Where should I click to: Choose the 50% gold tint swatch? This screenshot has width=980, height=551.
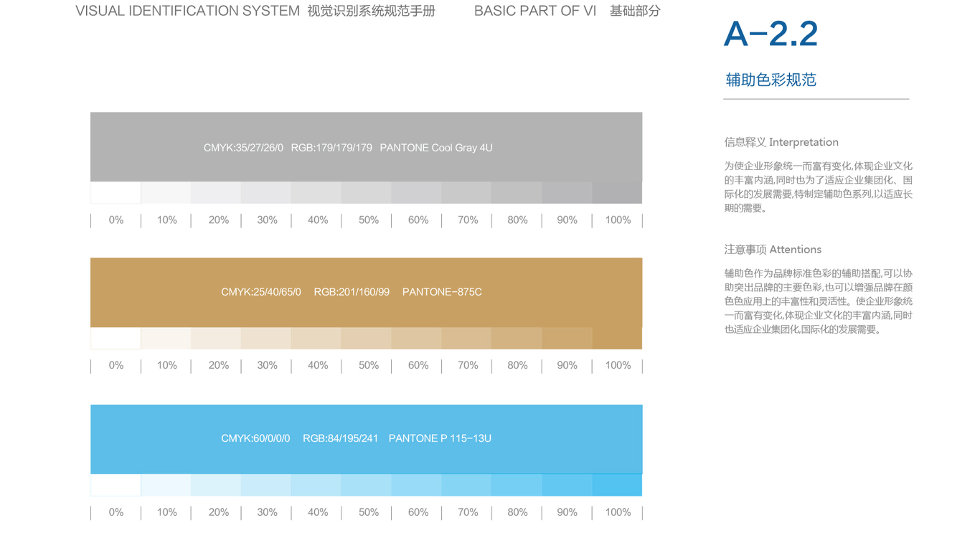(367, 338)
